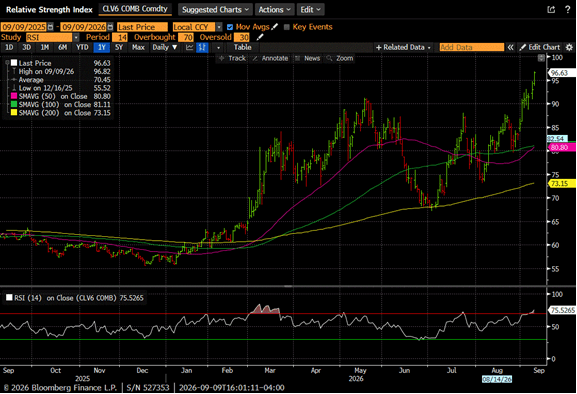Viewport: 577px width, 394px height.
Task: Click the High on 09/09/26 legend row
Action: (61, 71)
